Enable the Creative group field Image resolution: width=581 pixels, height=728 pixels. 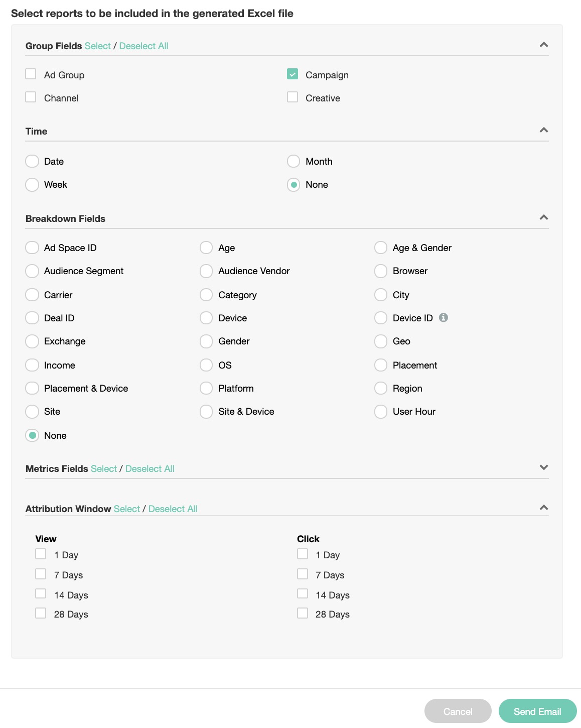click(293, 97)
